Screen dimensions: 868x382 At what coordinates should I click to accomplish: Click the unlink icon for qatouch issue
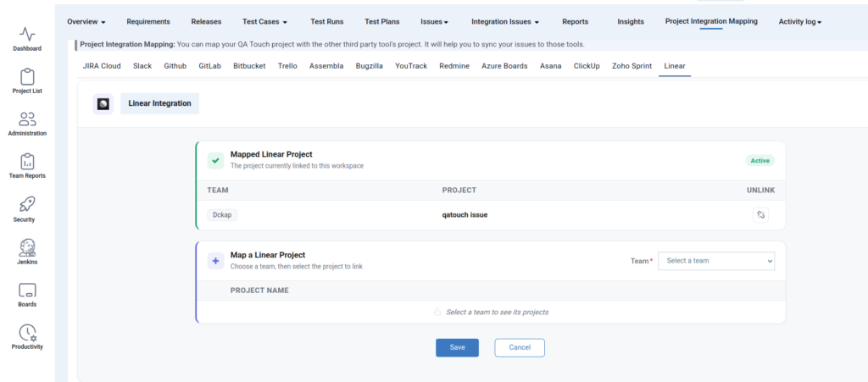760,215
